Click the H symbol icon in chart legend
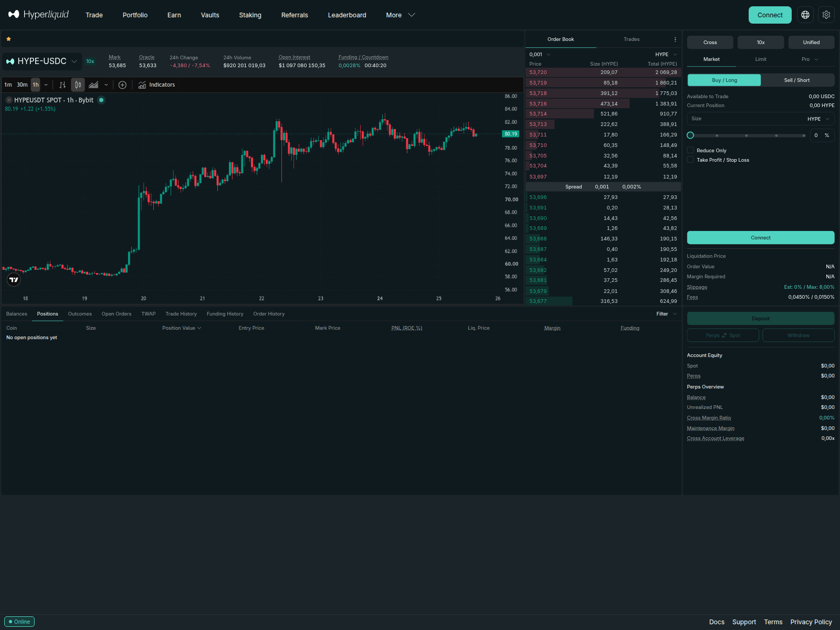 tap(9, 100)
